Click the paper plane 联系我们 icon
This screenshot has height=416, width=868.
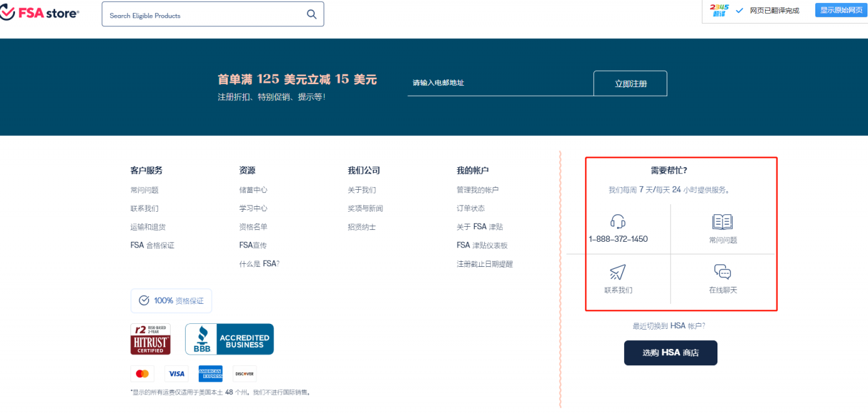coord(617,272)
